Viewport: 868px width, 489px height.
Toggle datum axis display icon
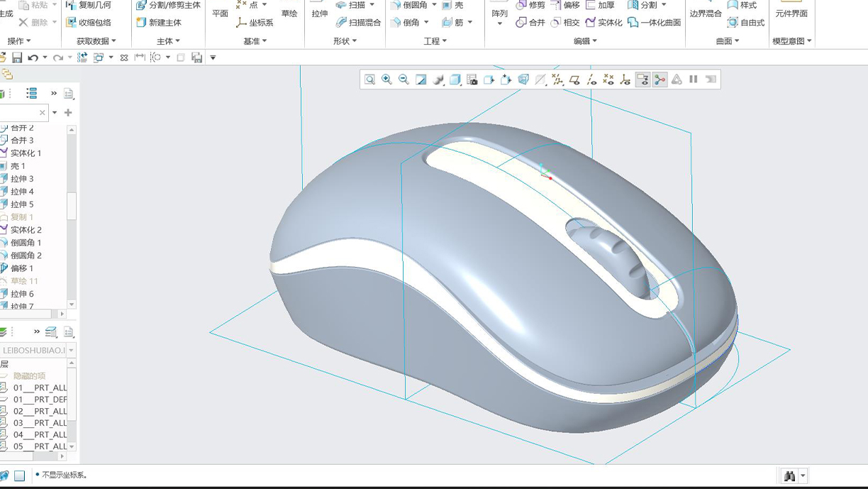pyautogui.click(x=591, y=79)
